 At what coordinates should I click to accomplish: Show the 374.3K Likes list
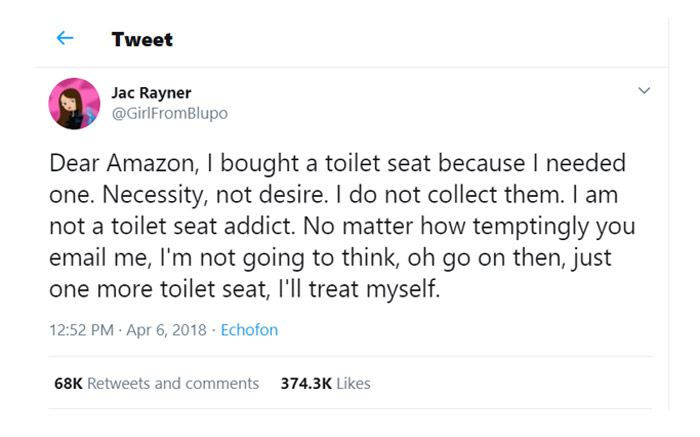tap(326, 383)
